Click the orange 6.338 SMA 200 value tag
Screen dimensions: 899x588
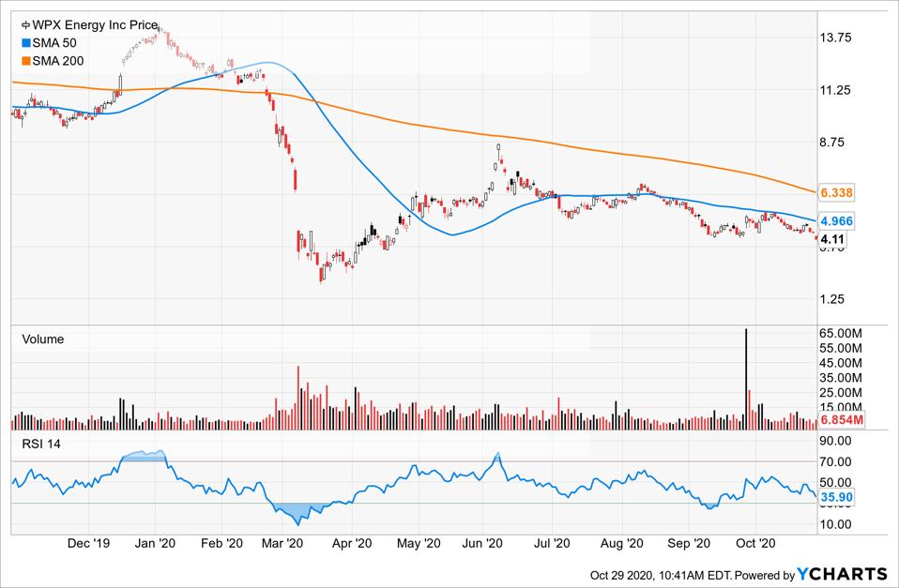point(836,192)
